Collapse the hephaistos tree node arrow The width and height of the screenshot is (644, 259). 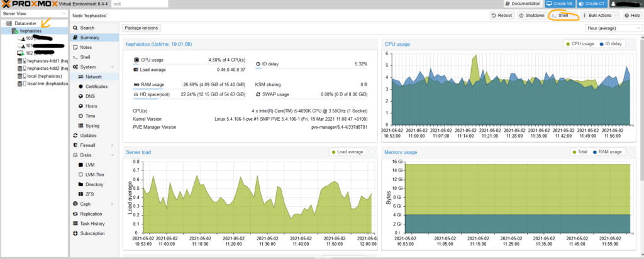tap(9, 31)
